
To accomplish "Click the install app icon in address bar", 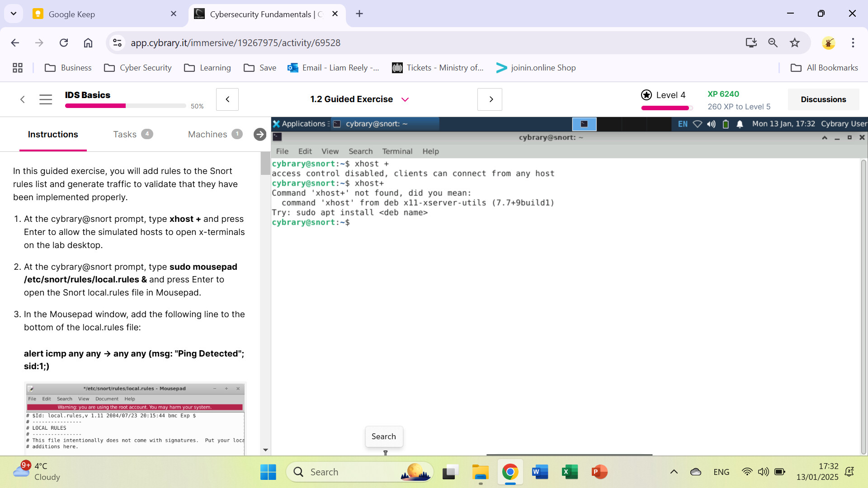I will [x=751, y=43].
